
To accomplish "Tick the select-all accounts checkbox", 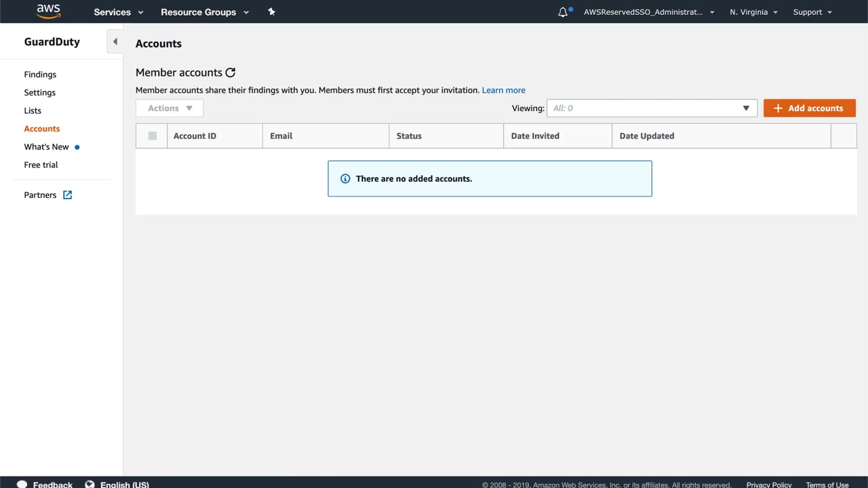I will pos(153,136).
